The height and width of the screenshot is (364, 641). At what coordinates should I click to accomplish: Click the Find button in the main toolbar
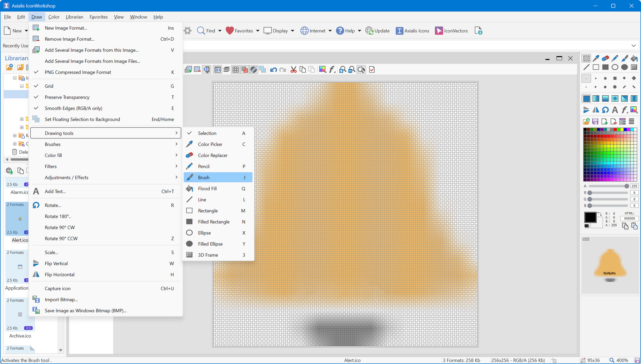(x=206, y=31)
